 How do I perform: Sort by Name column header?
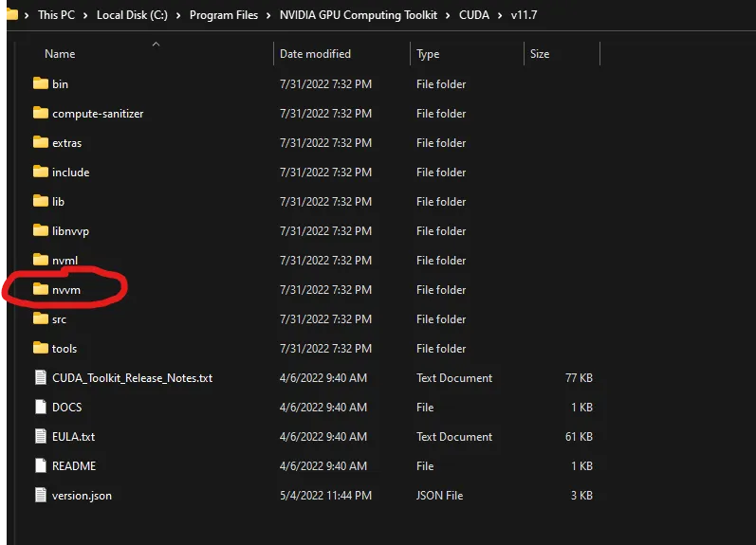tap(60, 54)
